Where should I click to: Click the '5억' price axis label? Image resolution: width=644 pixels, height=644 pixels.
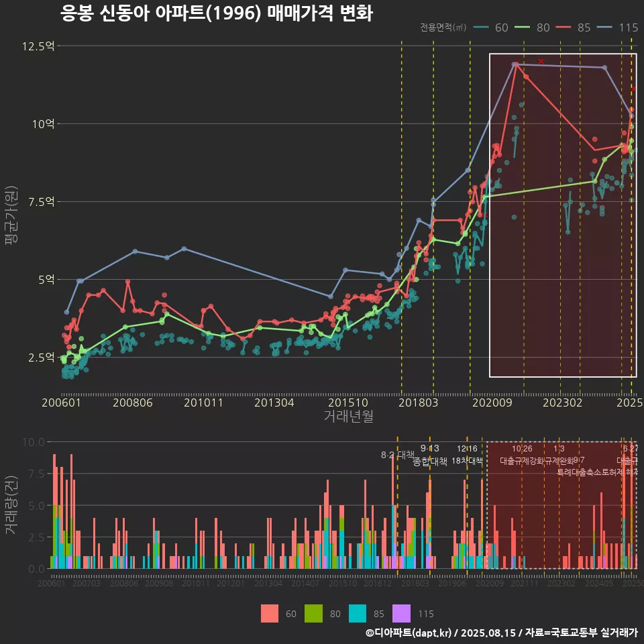tap(46, 280)
